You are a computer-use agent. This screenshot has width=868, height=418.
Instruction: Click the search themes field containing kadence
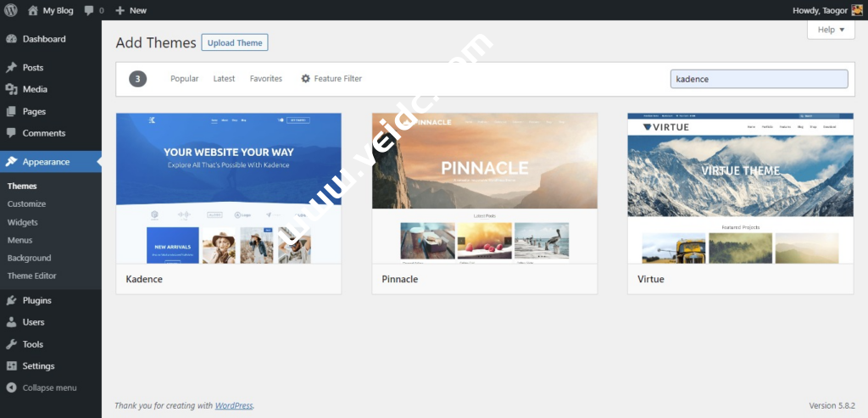pos(759,79)
